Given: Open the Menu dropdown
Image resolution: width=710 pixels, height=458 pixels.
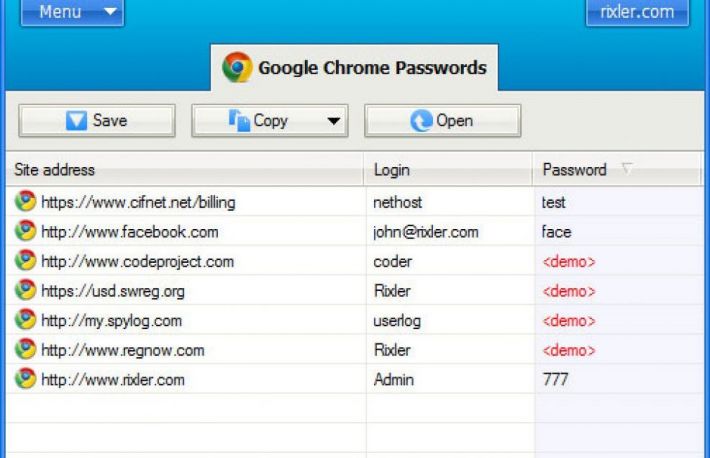Looking at the screenshot, I should coord(71,13).
